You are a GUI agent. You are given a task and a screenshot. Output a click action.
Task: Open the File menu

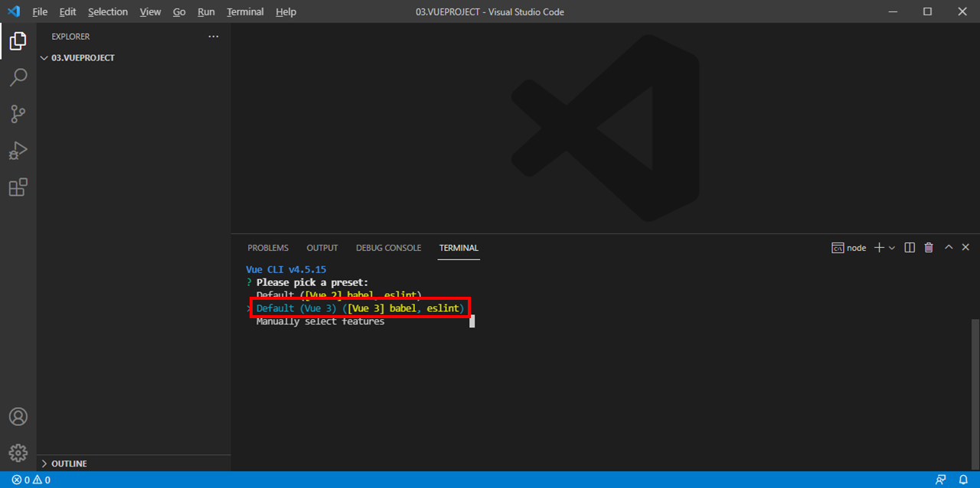40,11
